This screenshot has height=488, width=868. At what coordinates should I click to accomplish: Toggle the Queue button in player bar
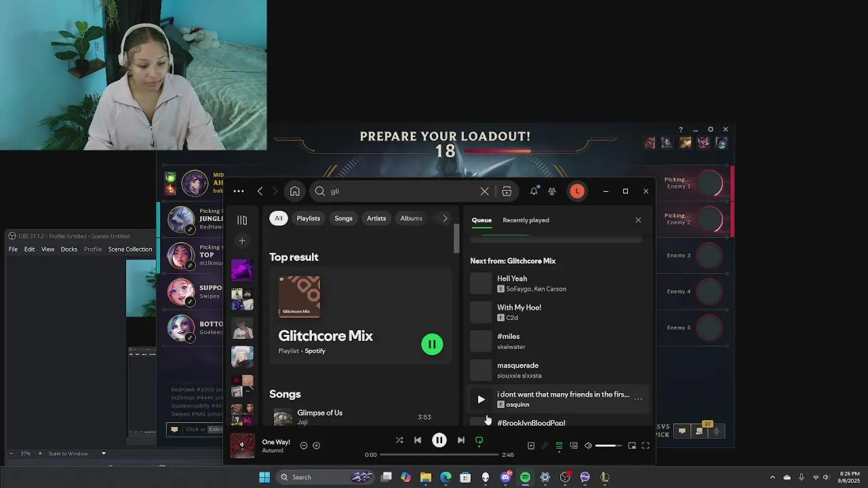(x=559, y=445)
